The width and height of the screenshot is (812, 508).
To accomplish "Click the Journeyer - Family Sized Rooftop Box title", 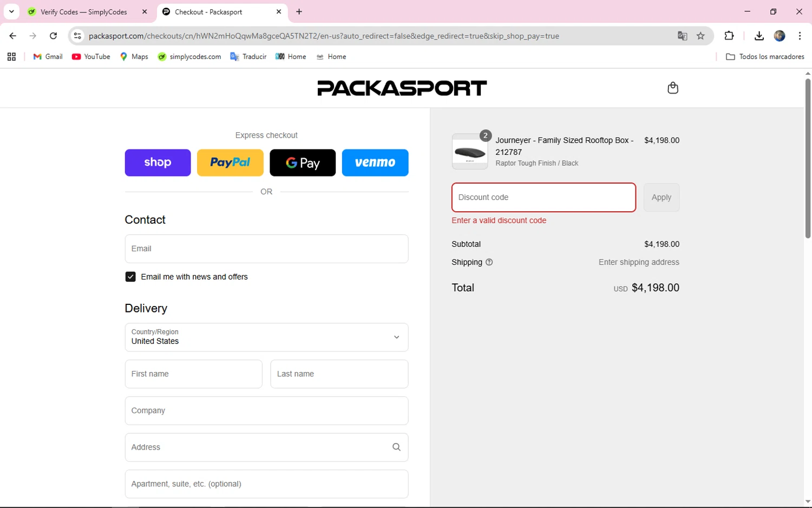I will coord(565,146).
